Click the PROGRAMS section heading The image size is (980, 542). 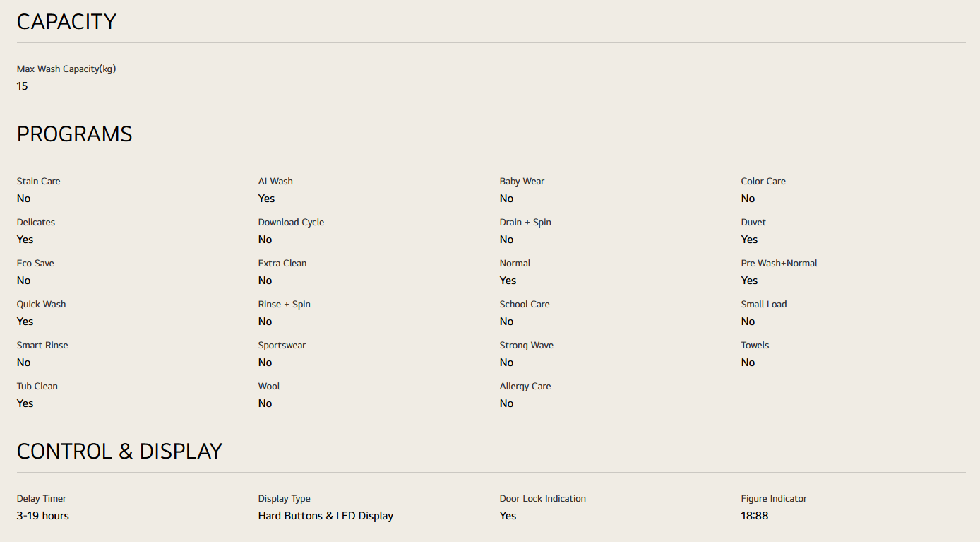(x=74, y=134)
